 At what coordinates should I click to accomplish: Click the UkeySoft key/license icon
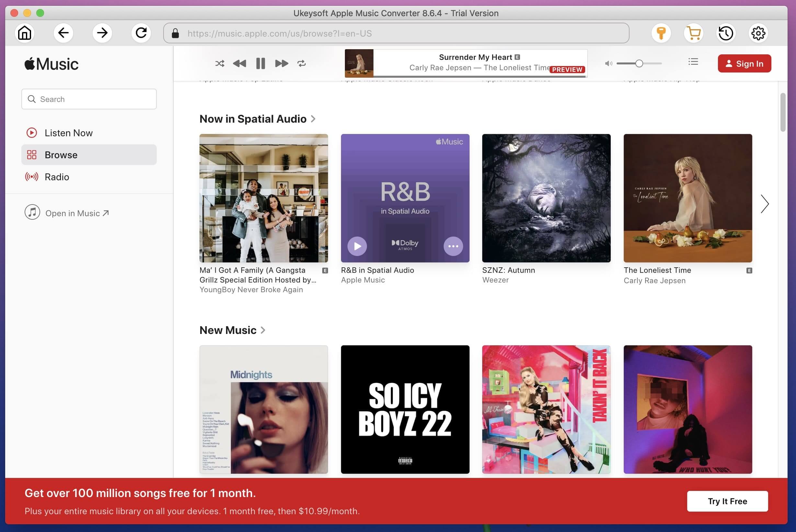pos(661,33)
